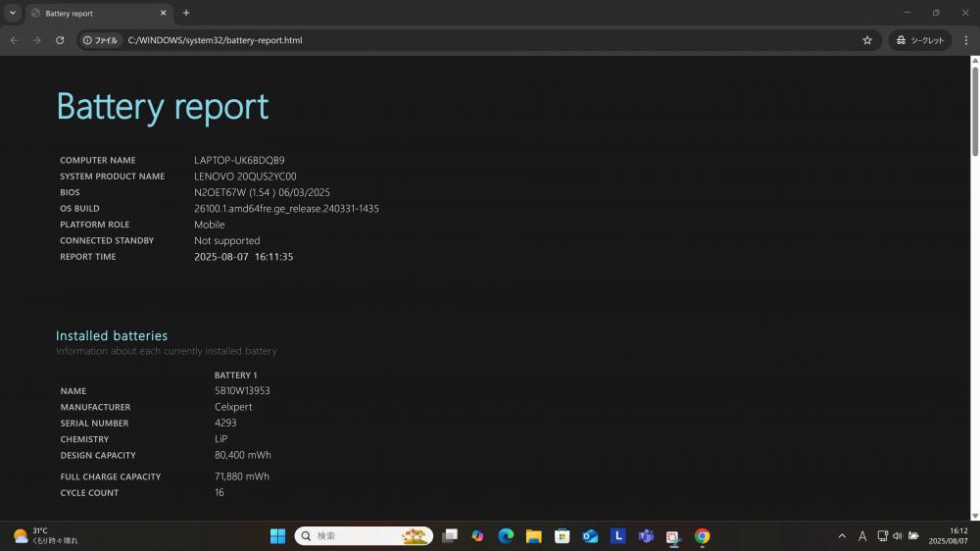980x551 pixels.
Task: Click the computer name LAPTOP-UK6BDQB9
Action: 239,160
